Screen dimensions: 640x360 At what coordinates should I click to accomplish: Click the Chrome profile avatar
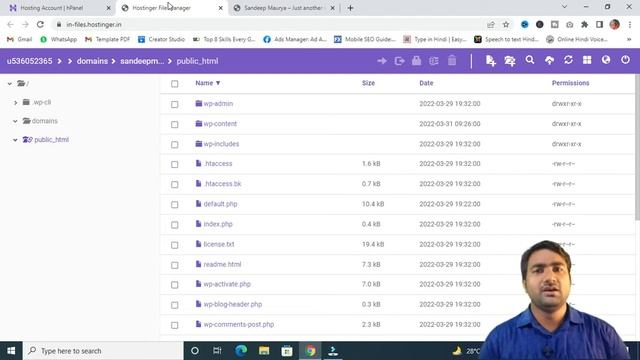click(614, 24)
